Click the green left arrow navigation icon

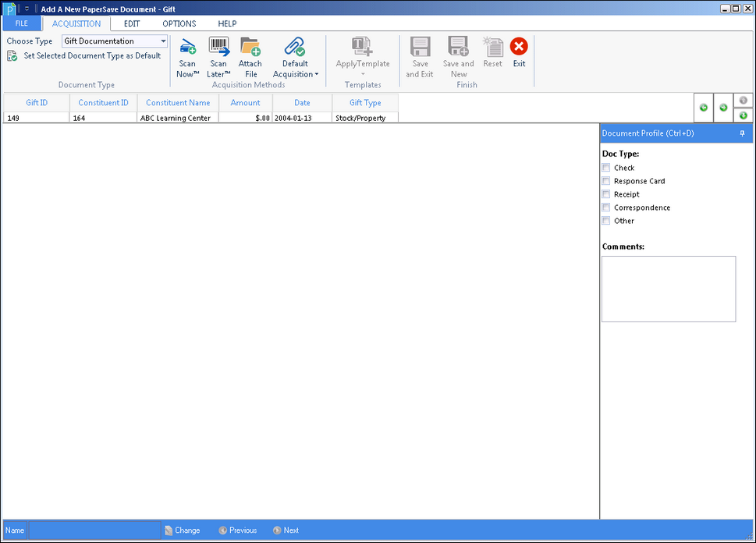tap(704, 108)
